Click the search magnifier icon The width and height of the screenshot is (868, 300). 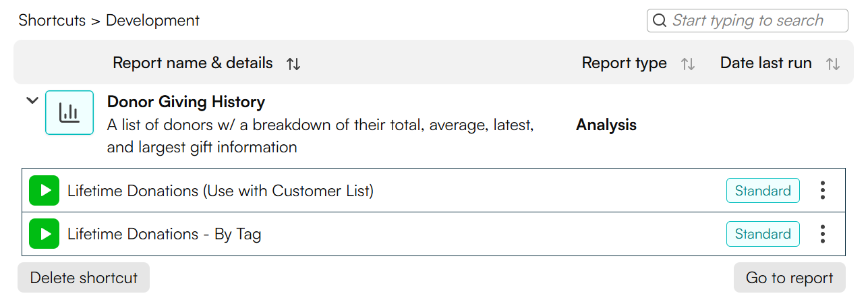pos(660,21)
